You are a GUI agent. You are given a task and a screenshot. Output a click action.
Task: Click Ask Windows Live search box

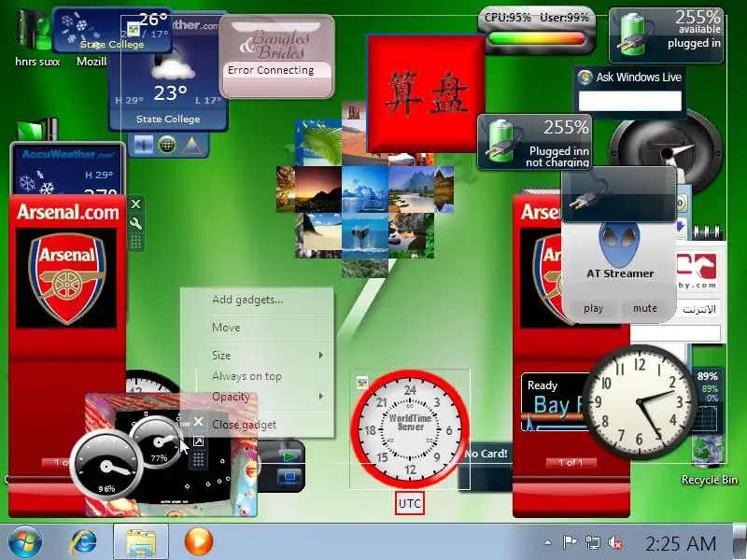[629, 101]
